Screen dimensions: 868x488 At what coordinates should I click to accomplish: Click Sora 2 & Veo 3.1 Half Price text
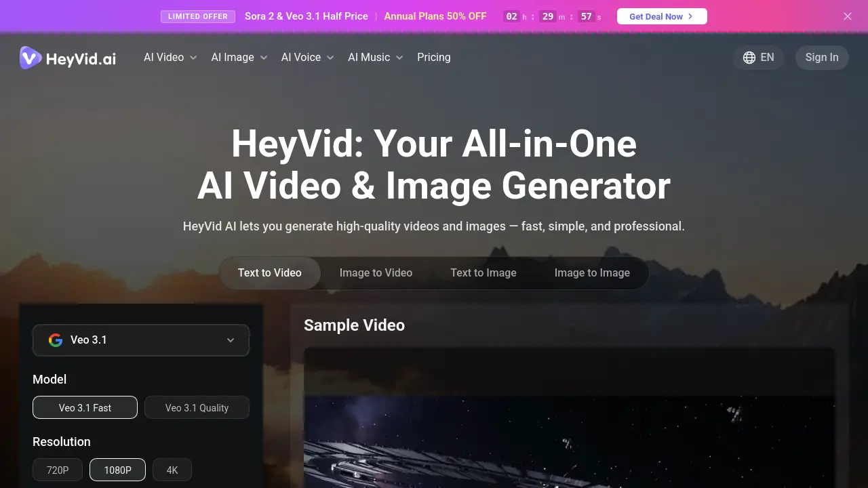point(307,16)
